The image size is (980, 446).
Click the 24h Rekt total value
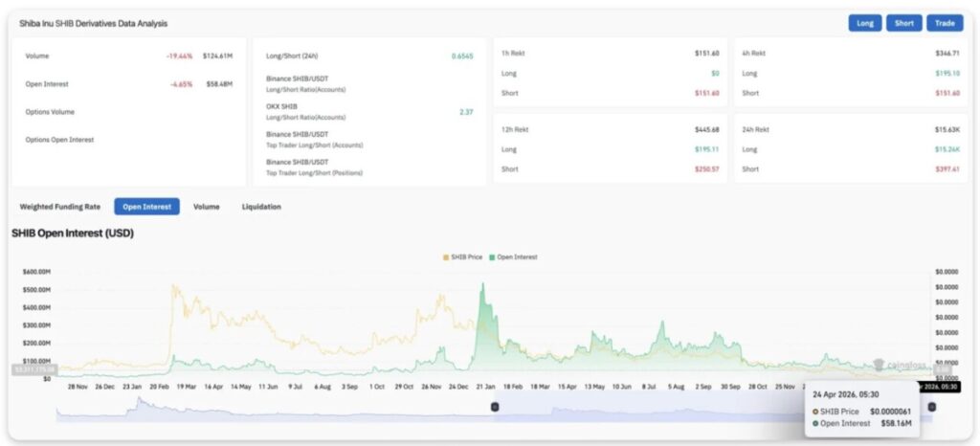947,129
